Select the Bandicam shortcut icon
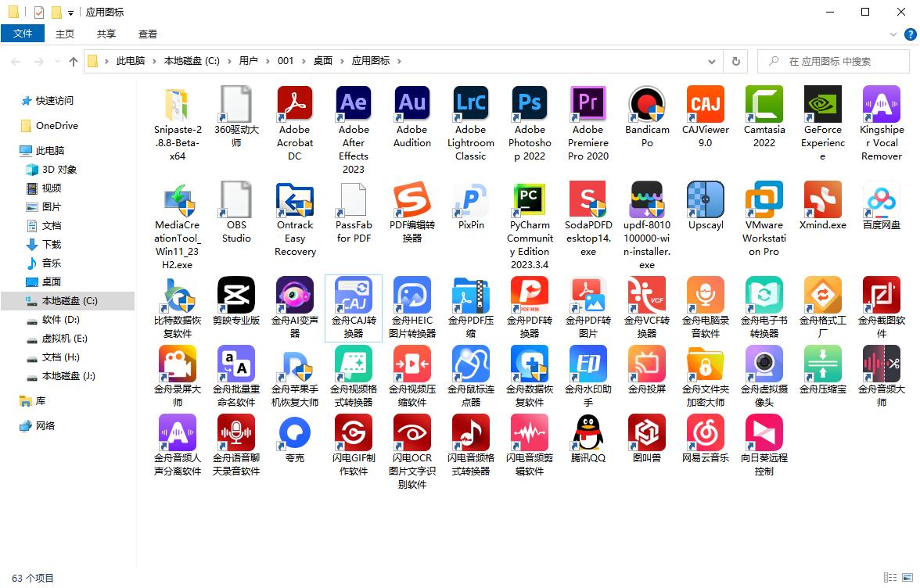Screen dimensions: 920x588 point(647,104)
